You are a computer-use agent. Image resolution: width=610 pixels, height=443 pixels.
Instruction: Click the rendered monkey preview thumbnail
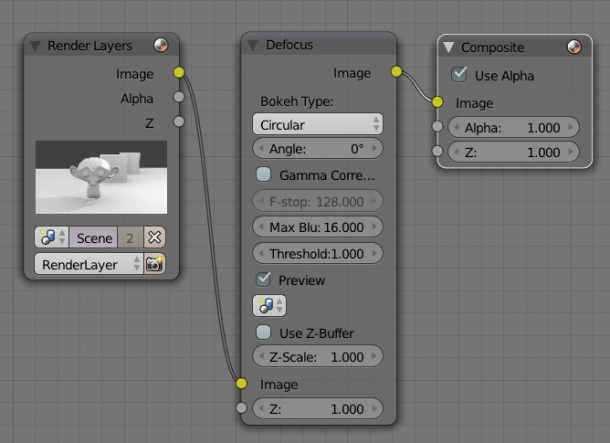[x=101, y=178]
